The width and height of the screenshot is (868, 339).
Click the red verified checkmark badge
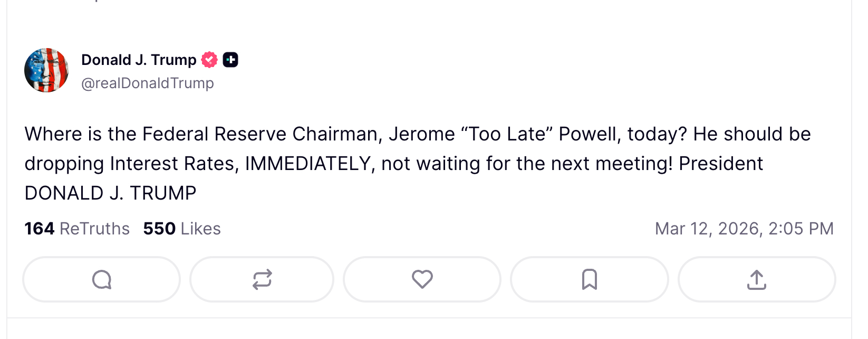(x=209, y=60)
